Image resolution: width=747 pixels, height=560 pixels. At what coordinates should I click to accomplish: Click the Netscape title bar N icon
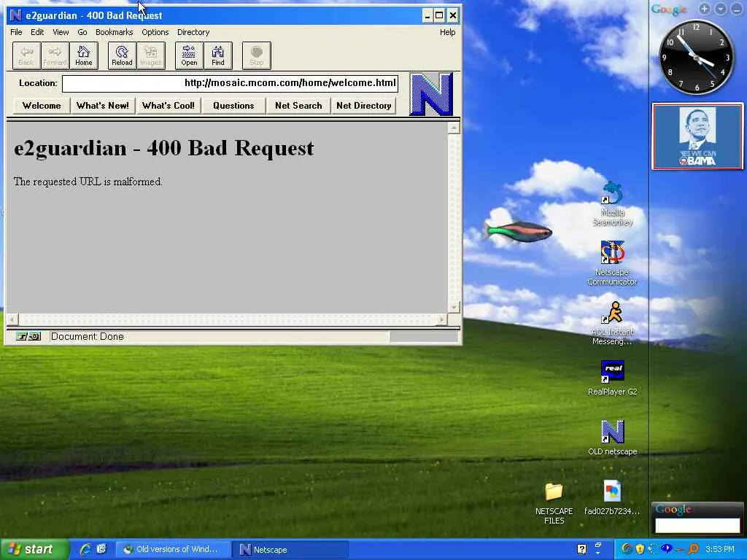click(x=16, y=15)
